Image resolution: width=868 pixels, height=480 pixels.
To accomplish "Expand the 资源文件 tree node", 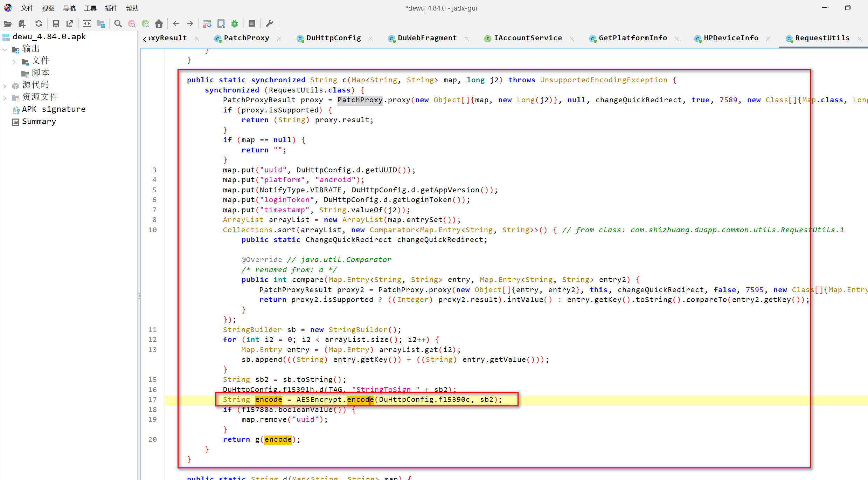I will pyautogui.click(x=5, y=98).
